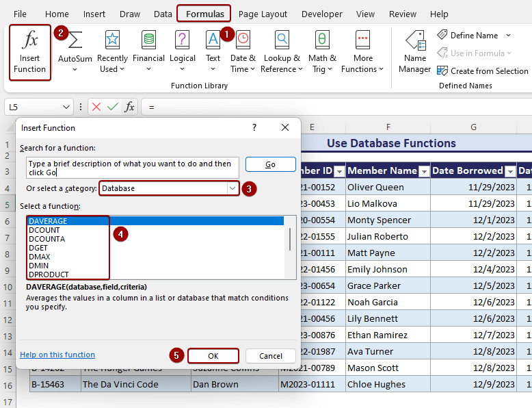Open the category dropdown showing Database
Screen dimensions: 532x408
coord(232,188)
